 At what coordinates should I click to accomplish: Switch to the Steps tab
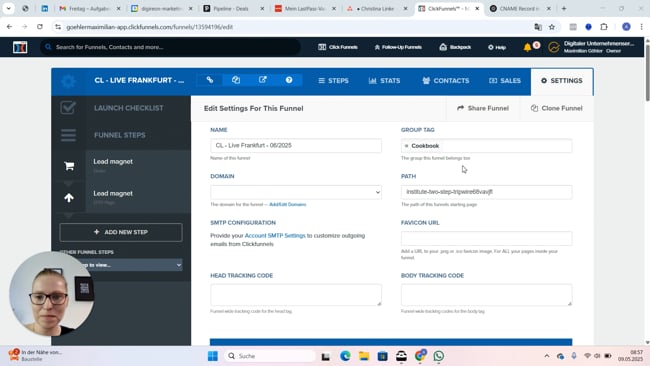tap(333, 81)
